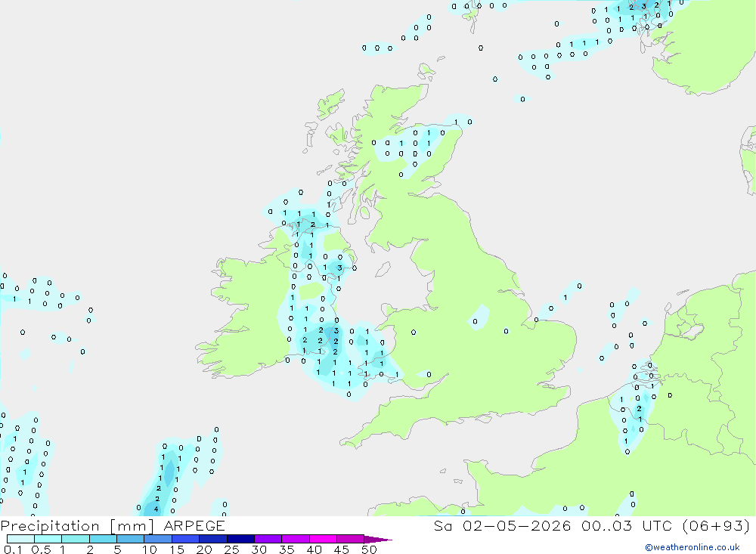
Task: Click the '30' scale label
Action: coord(259,549)
